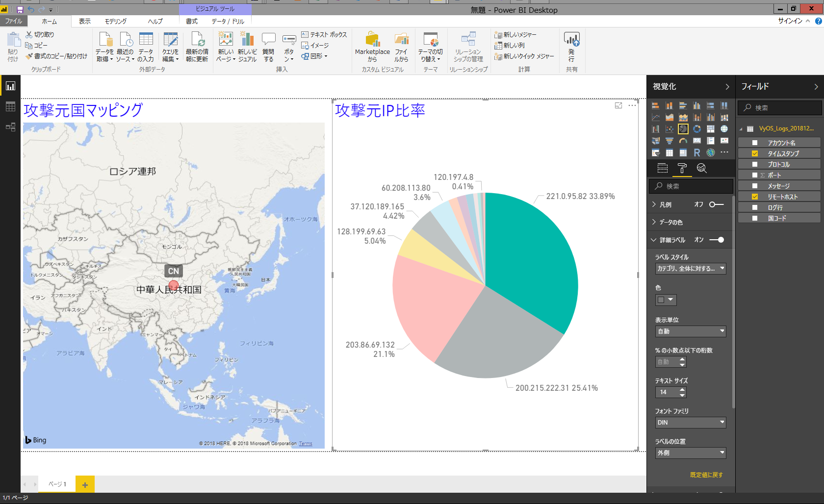Click Manage Relationships ribbon icon

click(468, 47)
